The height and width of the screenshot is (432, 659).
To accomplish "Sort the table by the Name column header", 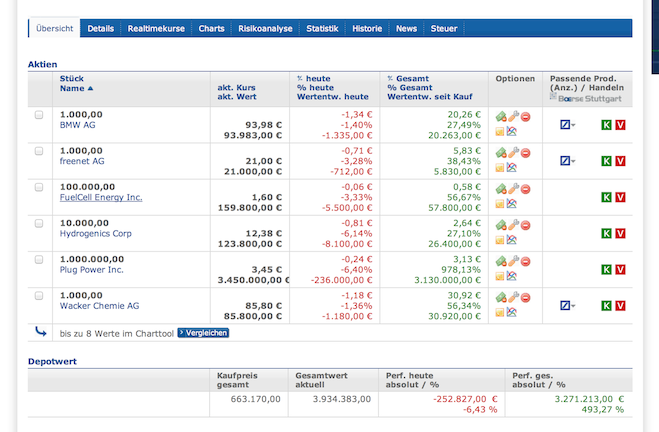I will click(75, 89).
